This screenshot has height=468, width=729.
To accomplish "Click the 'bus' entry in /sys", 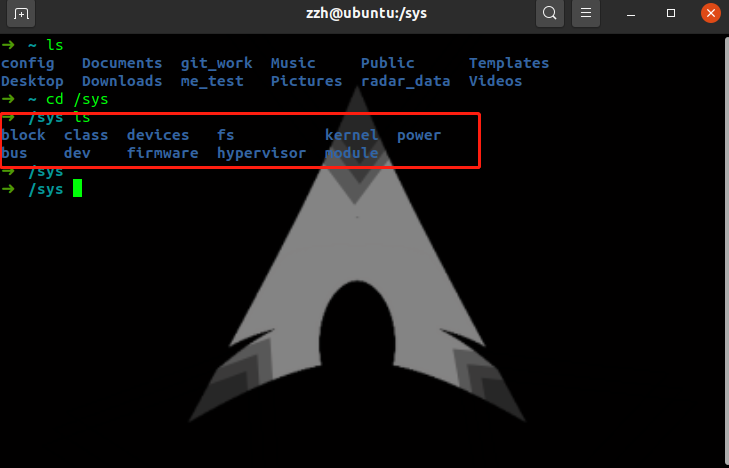I will click(14, 153).
